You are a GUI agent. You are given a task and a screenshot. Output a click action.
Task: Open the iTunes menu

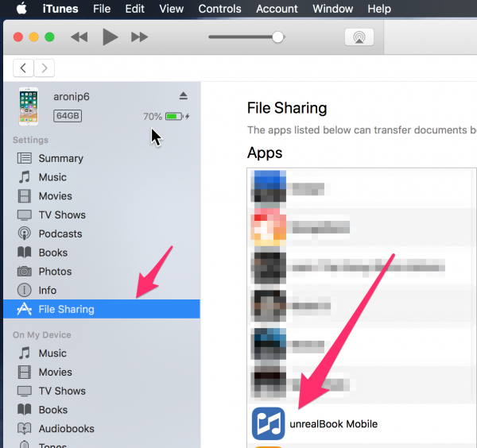(x=60, y=9)
